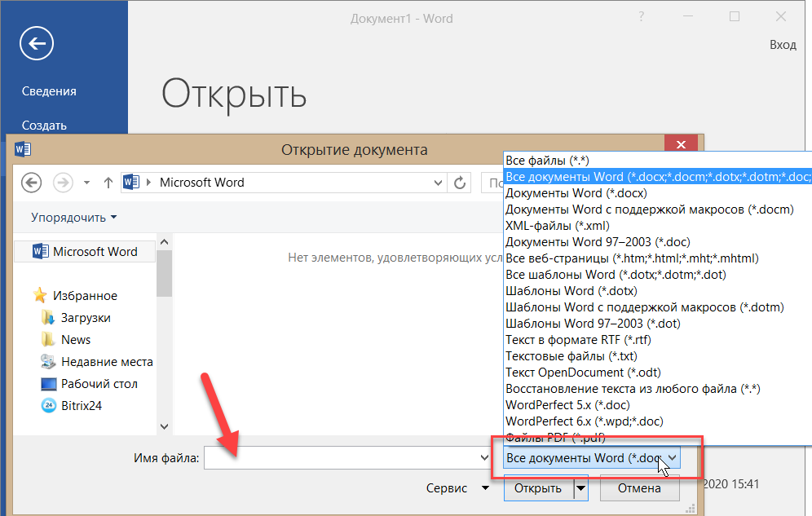Select Текст в формате RTF filter

pyautogui.click(x=658, y=339)
